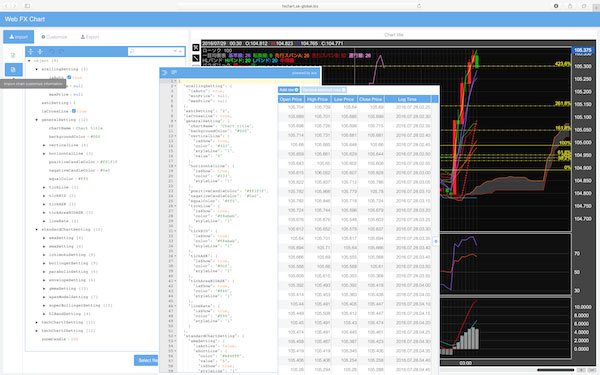
Task: Collapse the scallingSetting node
Action: coord(37,69)
